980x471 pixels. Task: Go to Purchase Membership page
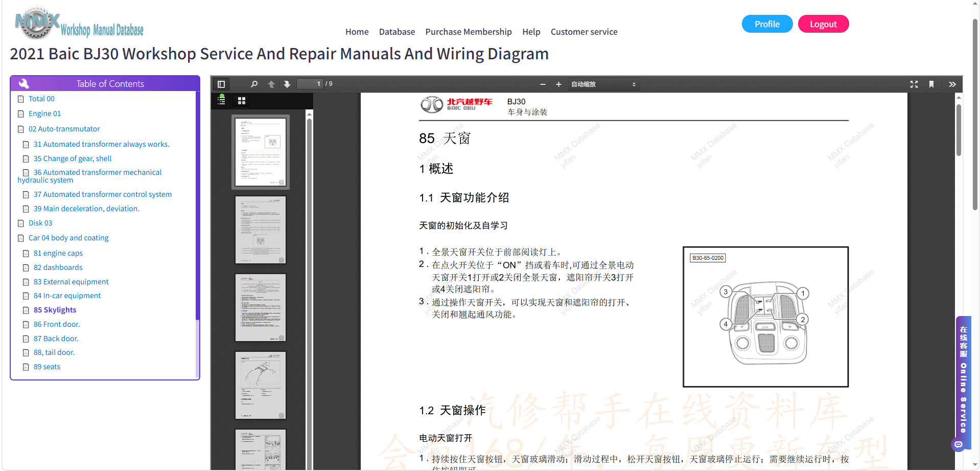469,32
